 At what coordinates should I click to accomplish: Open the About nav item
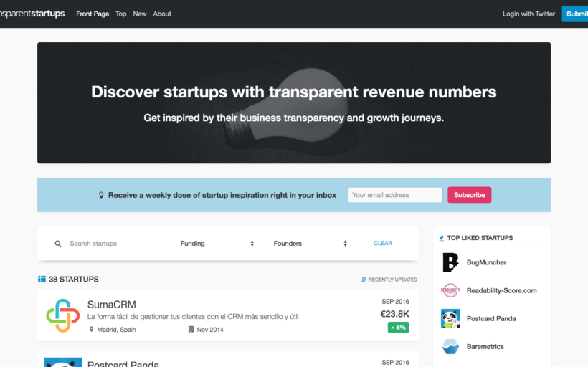(x=162, y=14)
